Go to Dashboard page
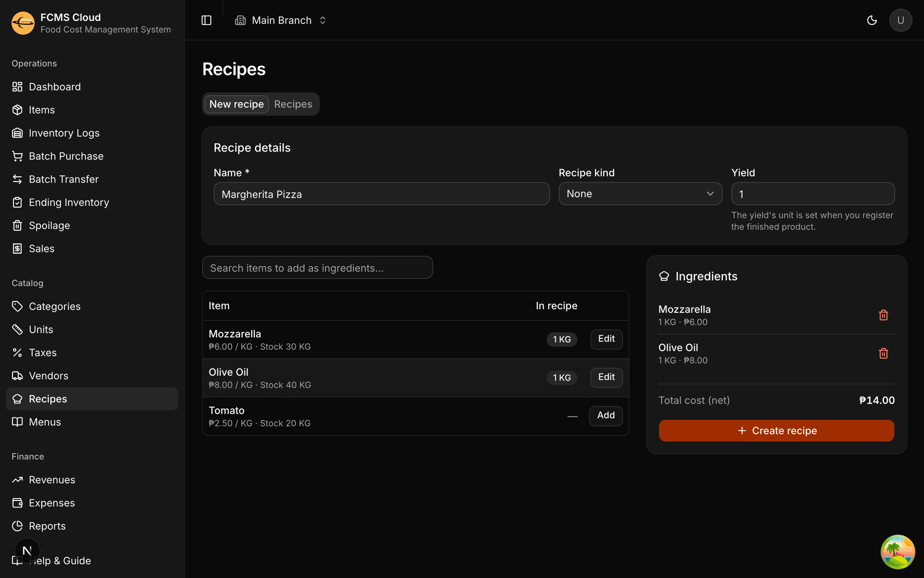The width and height of the screenshot is (924, 578). pos(92,87)
